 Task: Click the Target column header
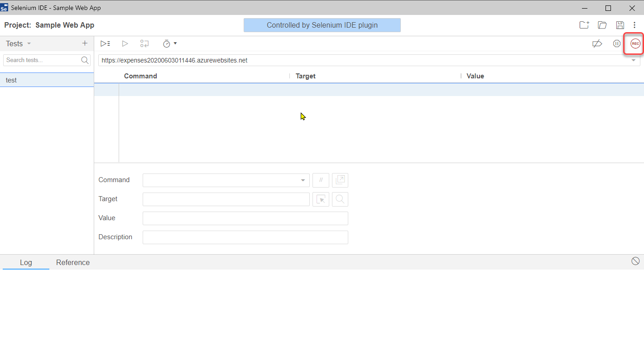point(306,76)
